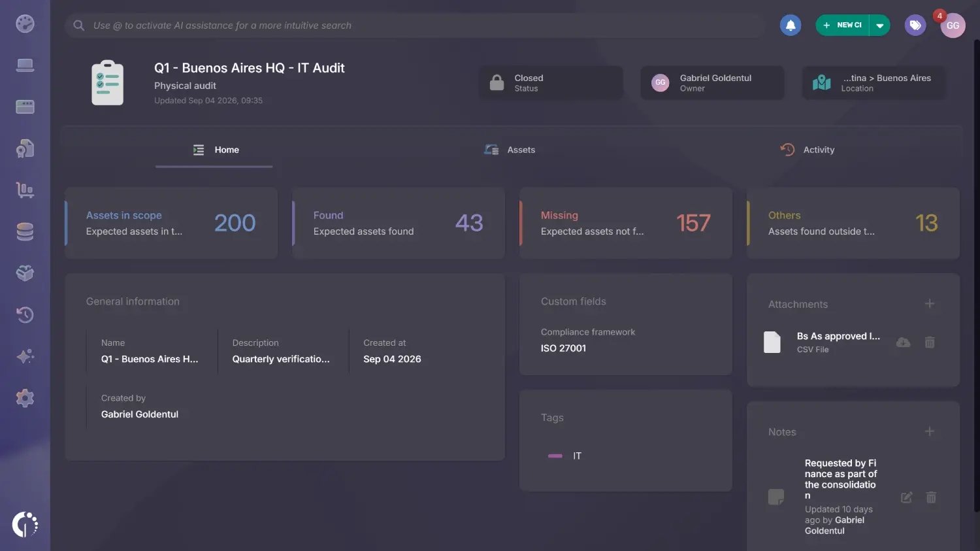
Task: Click the note sticky icon
Action: (x=776, y=497)
